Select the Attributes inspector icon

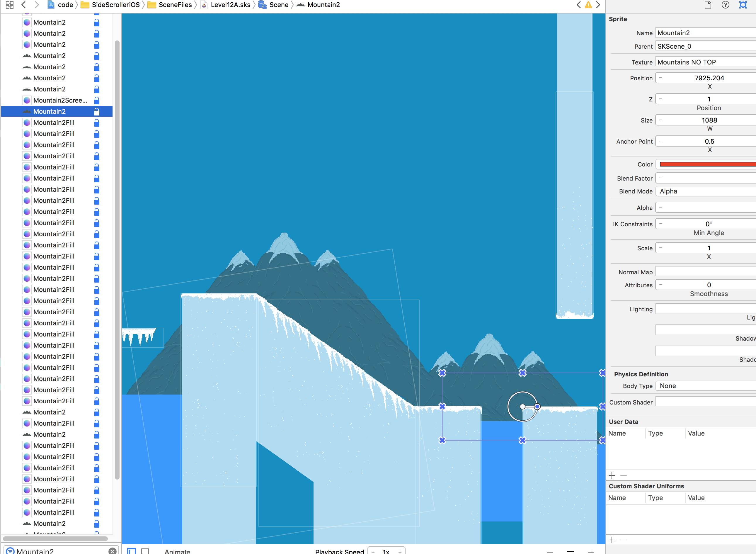click(x=743, y=5)
